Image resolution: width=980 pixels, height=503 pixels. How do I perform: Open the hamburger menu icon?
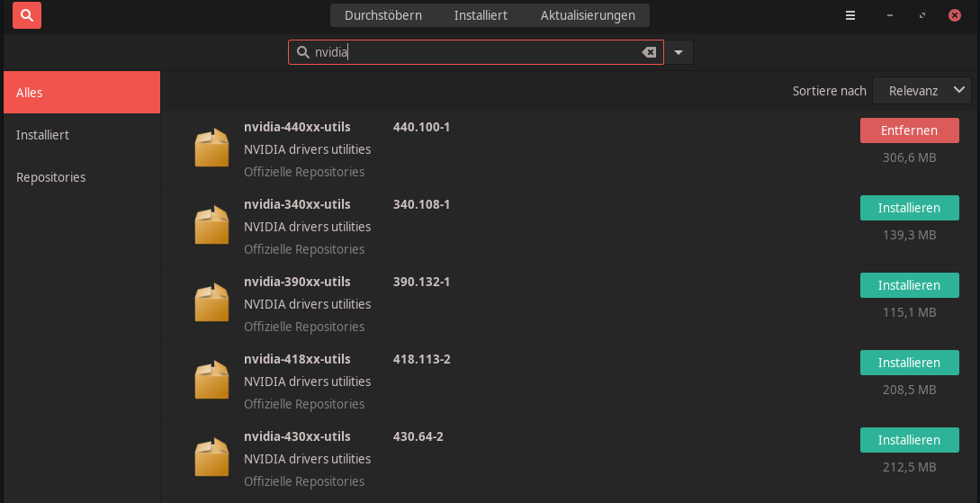click(850, 15)
